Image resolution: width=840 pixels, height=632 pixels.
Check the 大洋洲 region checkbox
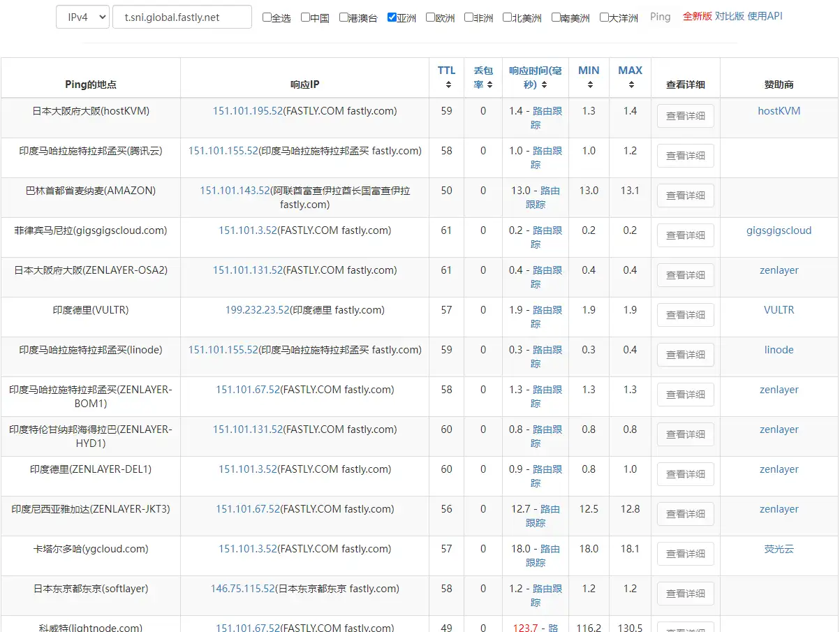[x=604, y=17]
